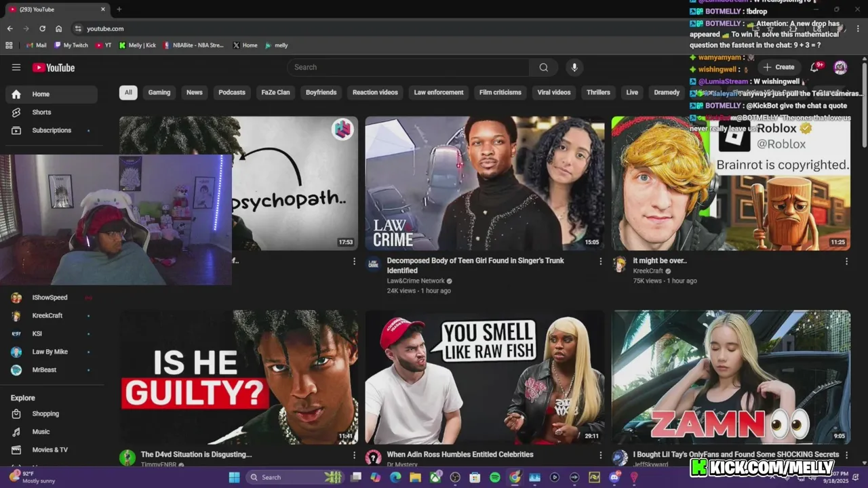This screenshot has width=868, height=488.
Task: View site information icon in address bar
Action: [x=78, y=28]
